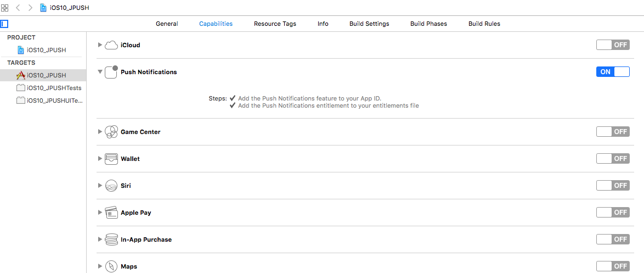Viewport: 644px width, 273px height.
Task: Click the Siri waveform icon
Action: 111,186
